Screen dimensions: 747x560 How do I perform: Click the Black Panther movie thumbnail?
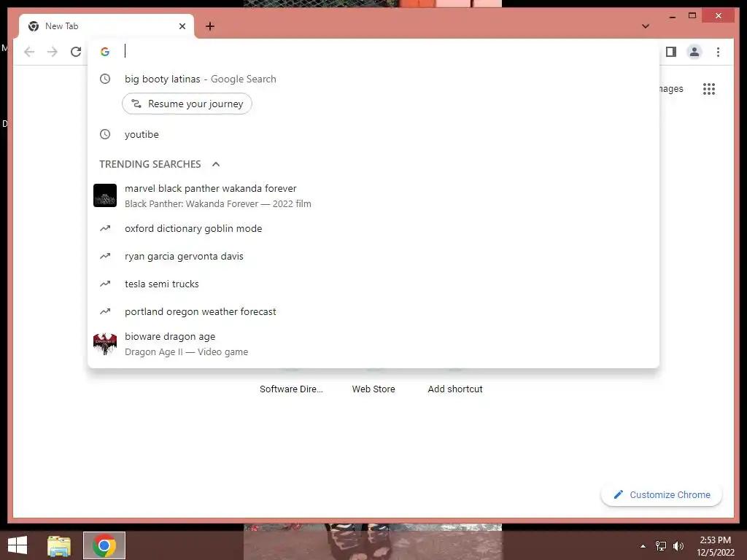click(105, 195)
